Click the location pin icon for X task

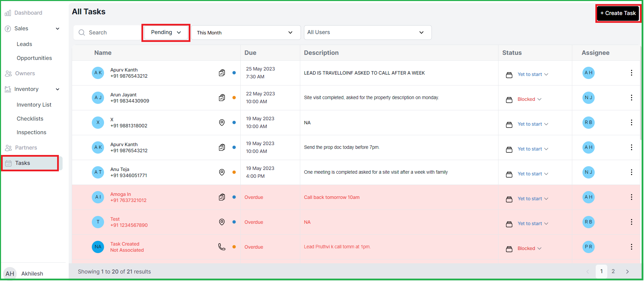222,123
